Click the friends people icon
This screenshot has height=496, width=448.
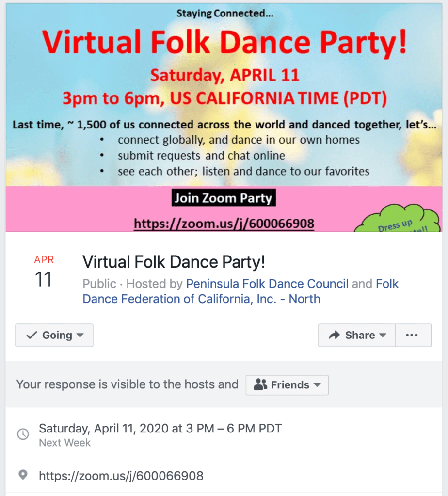point(260,385)
